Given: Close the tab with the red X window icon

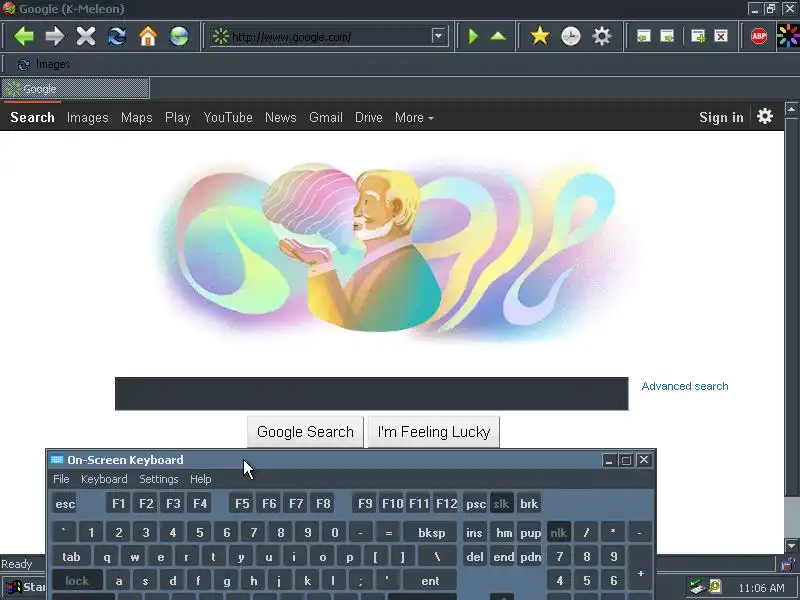Looking at the screenshot, I should tap(721, 36).
